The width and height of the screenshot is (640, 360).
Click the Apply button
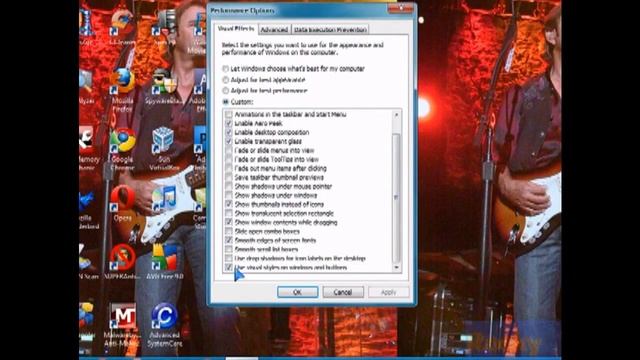click(x=388, y=292)
